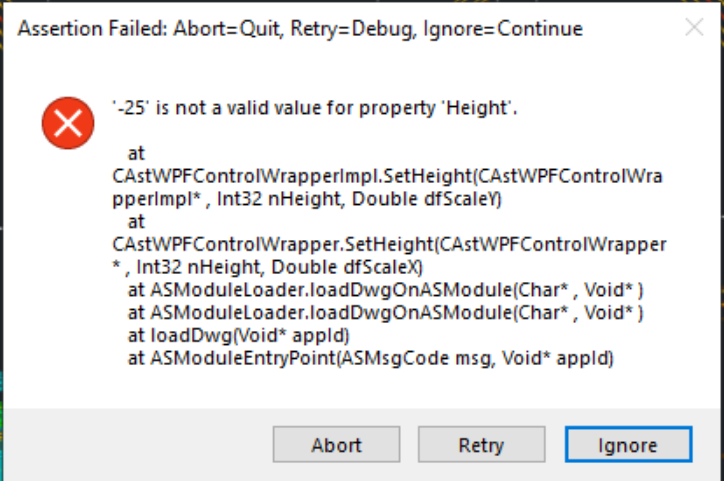Click the Assertion Failed title bar text
This screenshot has height=481, width=724.
tap(300, 29)
